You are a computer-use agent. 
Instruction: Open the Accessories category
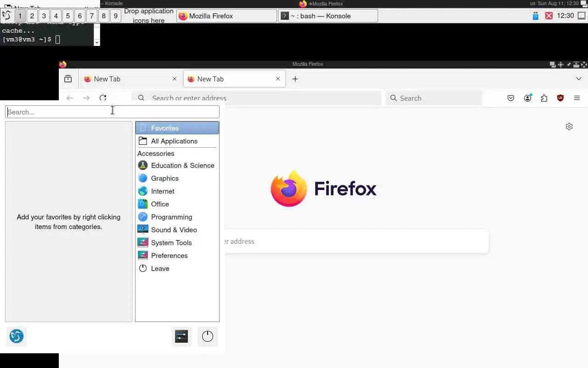[x=177, y=154]
